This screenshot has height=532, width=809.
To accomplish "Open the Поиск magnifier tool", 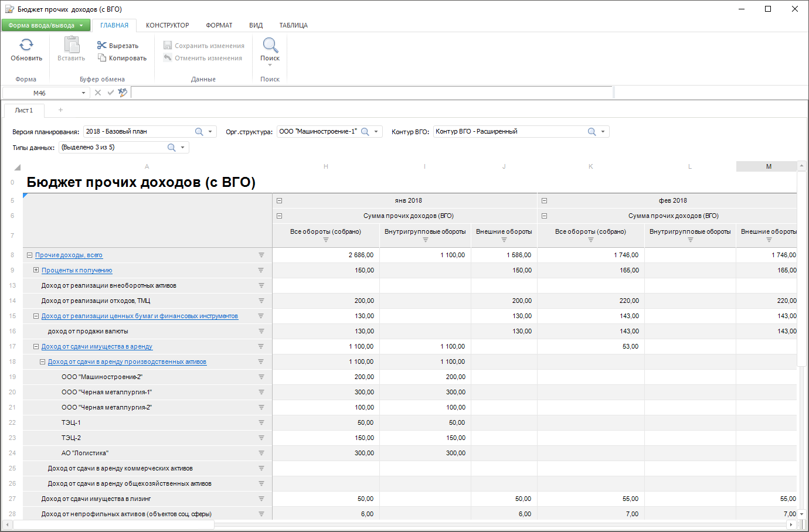I will [x=270, y=45].
